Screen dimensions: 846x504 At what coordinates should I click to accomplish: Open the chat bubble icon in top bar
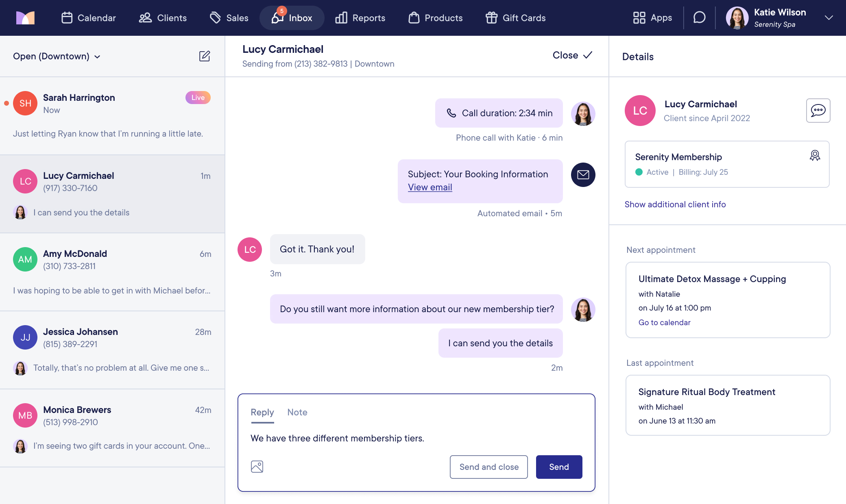coord(699,17)
